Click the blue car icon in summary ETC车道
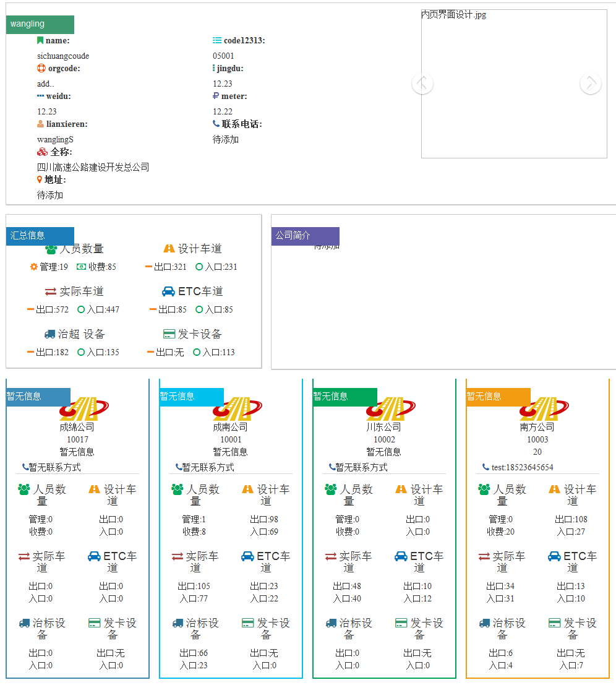The height and width of the screenshot is (685, 616). (x=168, y=291)
